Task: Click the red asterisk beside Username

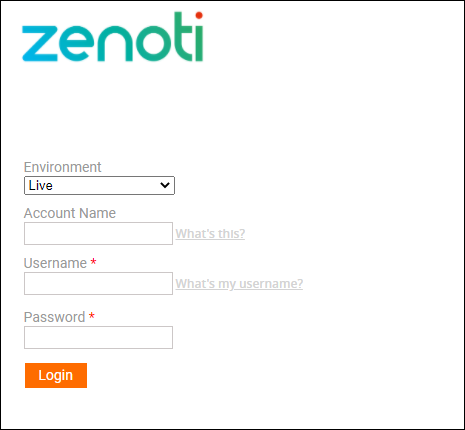Action: coord(93,262)
